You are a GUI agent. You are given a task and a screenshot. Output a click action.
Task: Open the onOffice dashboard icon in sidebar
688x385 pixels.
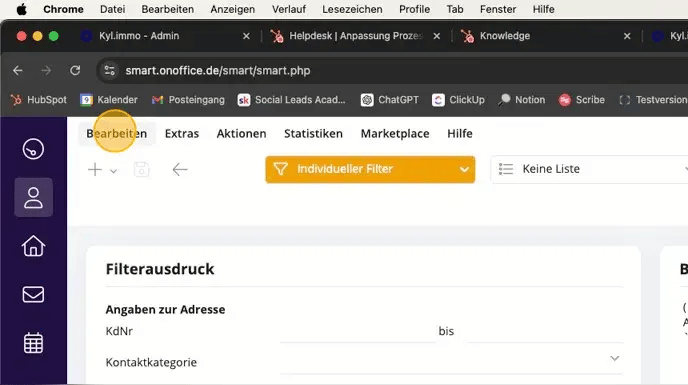[x=33, y=149]
